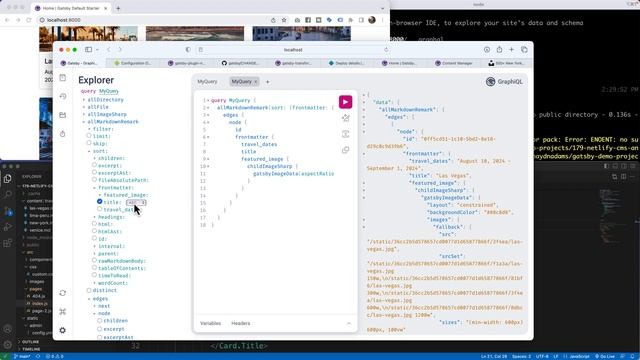
Task: Bookmark page with star icon in Chrome
Action: 284,20
